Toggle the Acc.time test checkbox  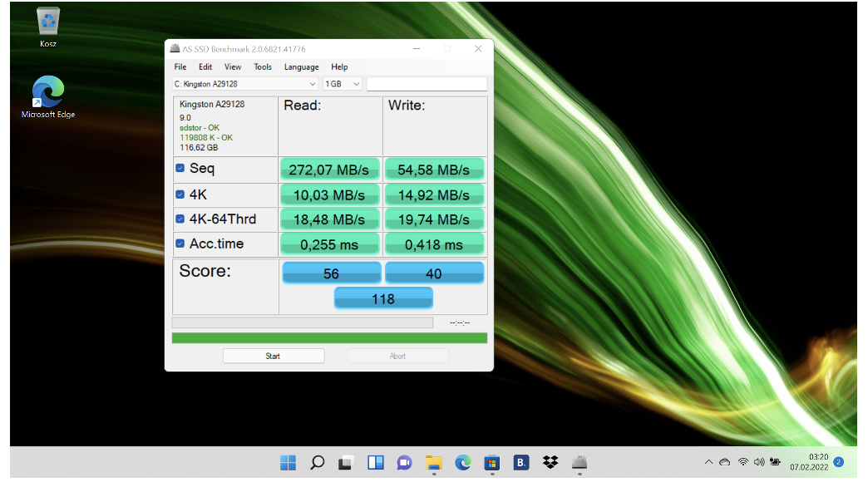(180, 243)
